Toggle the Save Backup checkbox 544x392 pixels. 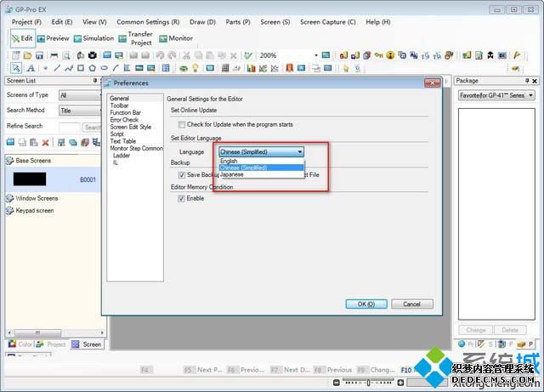(181, 174)
